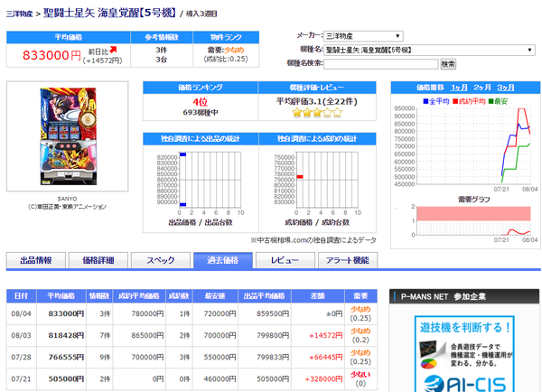
Task: Click the 08/03 date cell
Action: (x=22, y=335)
